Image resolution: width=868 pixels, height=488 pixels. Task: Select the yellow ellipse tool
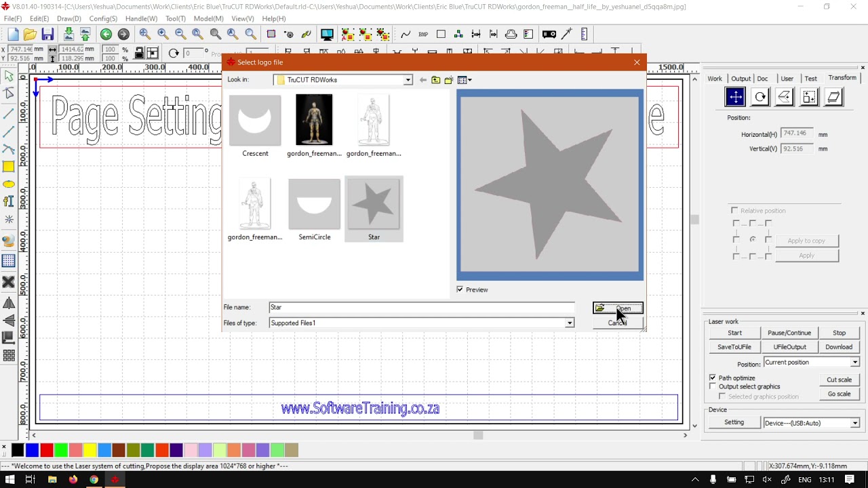tap(9, 184)
